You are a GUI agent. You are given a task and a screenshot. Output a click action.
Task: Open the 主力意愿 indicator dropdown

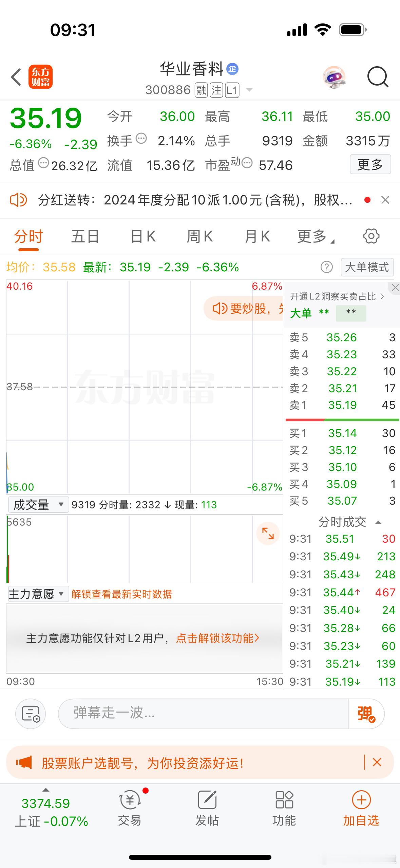tap(38, 594)
